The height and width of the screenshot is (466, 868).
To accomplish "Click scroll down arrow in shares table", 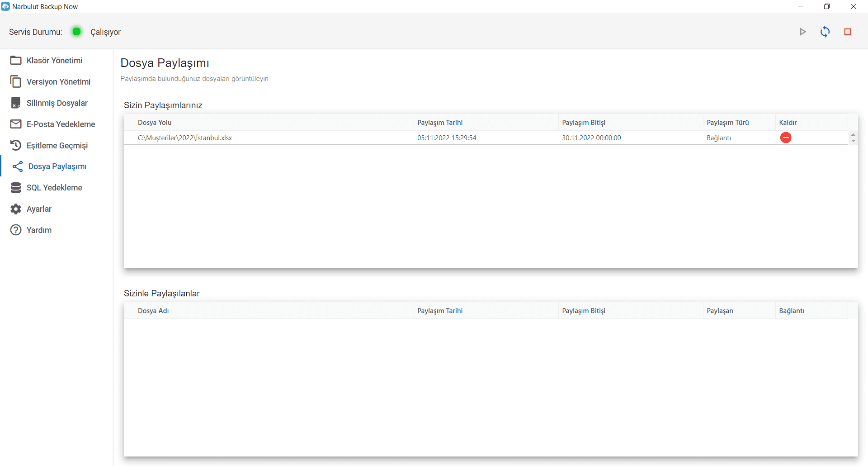I will pos(853,141).
